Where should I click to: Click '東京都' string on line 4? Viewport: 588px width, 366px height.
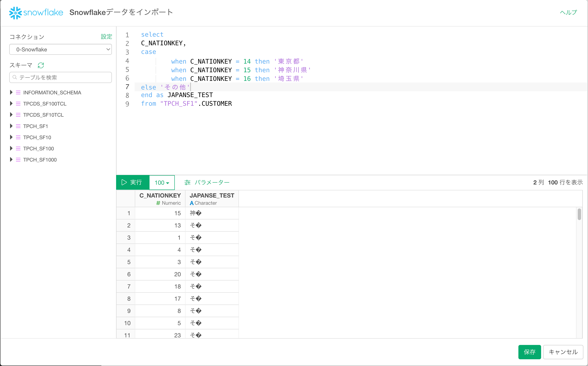289,61
